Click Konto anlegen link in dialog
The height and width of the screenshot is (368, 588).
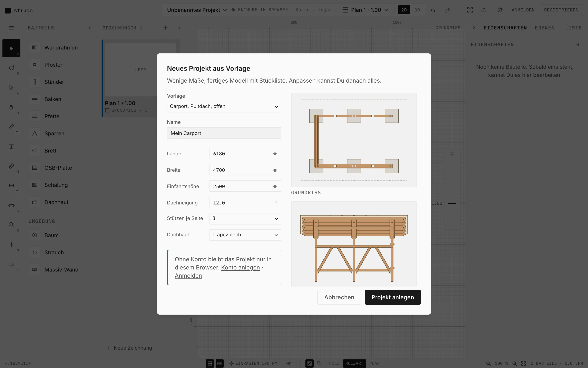(x=240, y=267)
